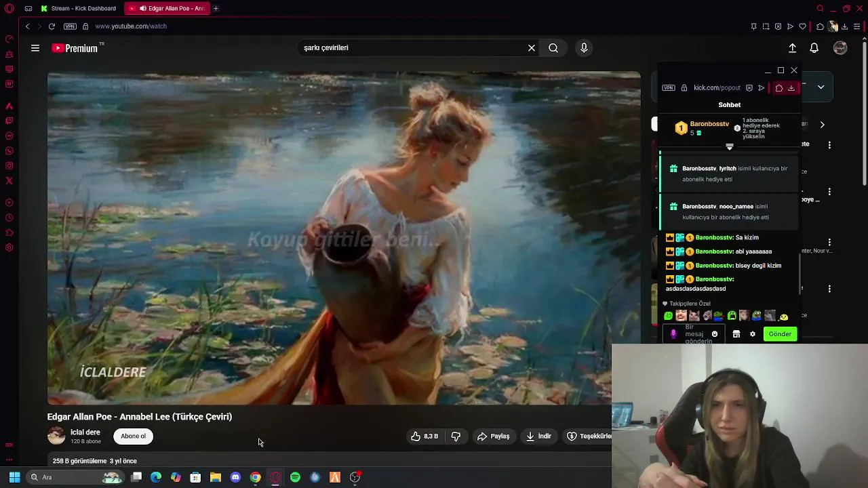Clear the YouTube search box text
The width and height of the screenshot is (868, 488).
[x=532, y=48]
